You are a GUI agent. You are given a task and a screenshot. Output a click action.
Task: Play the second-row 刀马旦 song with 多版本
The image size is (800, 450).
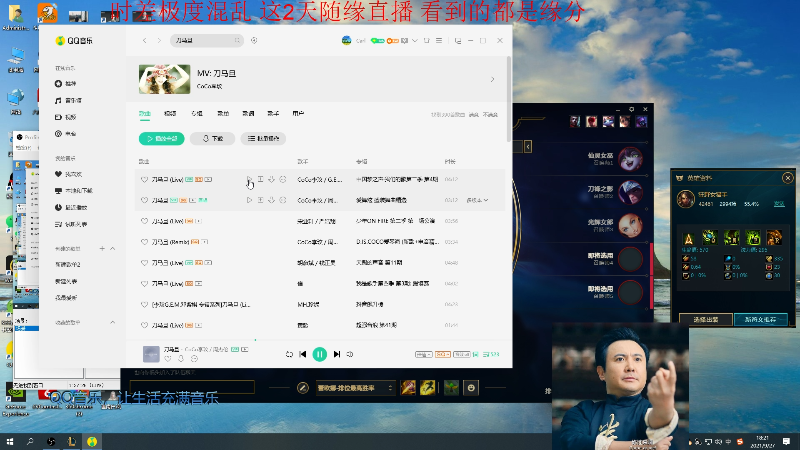[249, 200]
